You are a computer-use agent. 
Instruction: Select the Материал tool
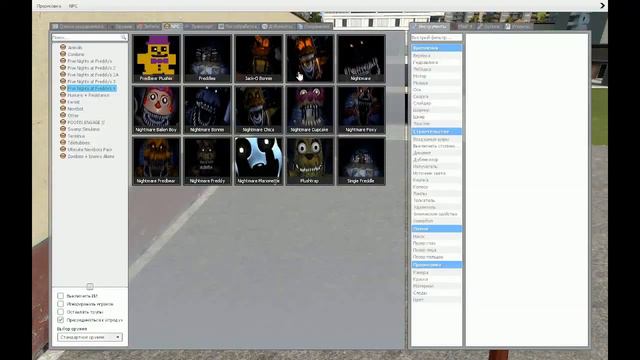pos(436,286)
